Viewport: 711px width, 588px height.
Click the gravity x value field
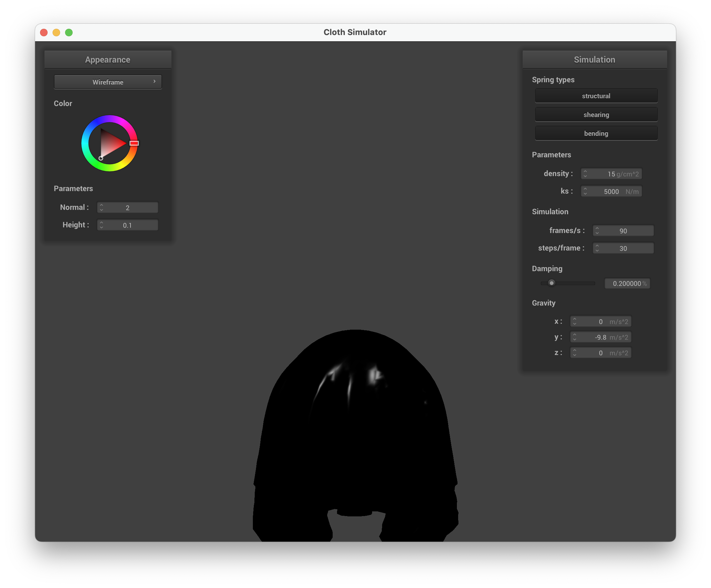tap(600, 322)
